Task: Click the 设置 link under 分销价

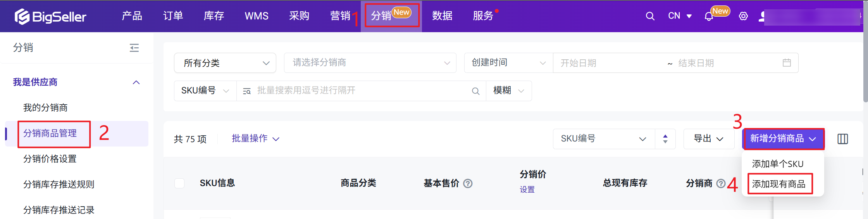Action: coord(527,190)
